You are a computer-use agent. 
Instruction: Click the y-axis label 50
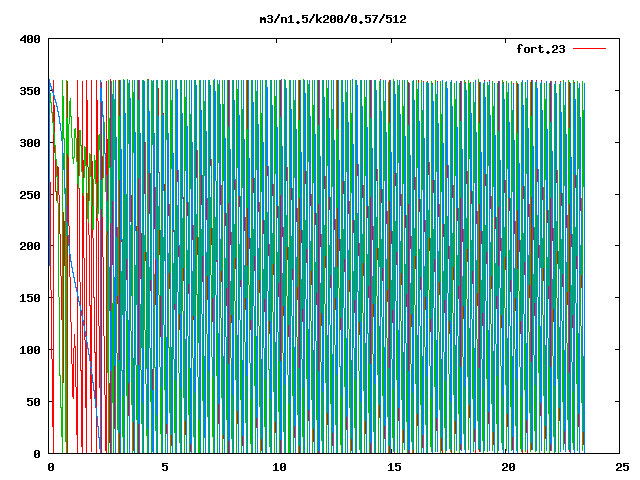pos(33,402)
